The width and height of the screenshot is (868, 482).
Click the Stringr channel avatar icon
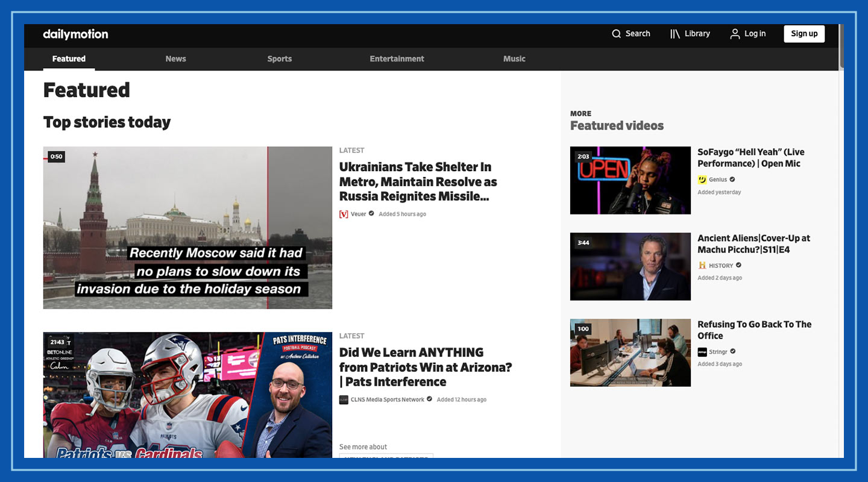click(x=703, y=351)
